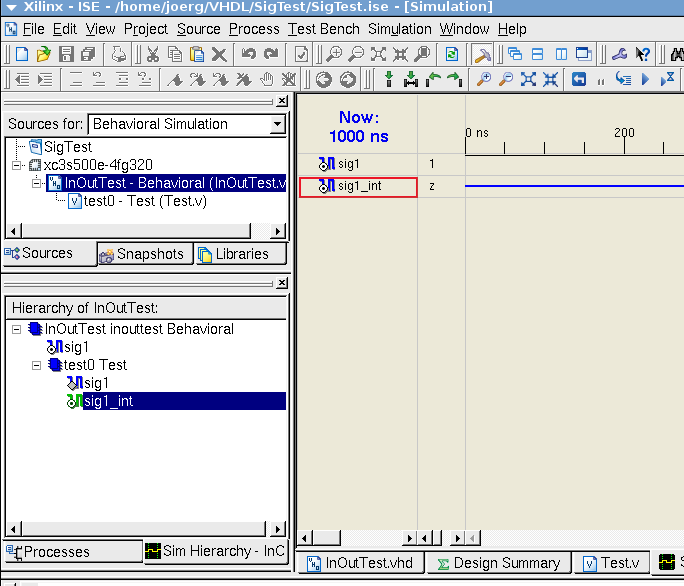Click the Toggle bookmark flag icon
Screen dimensions: 684x586
175,79
